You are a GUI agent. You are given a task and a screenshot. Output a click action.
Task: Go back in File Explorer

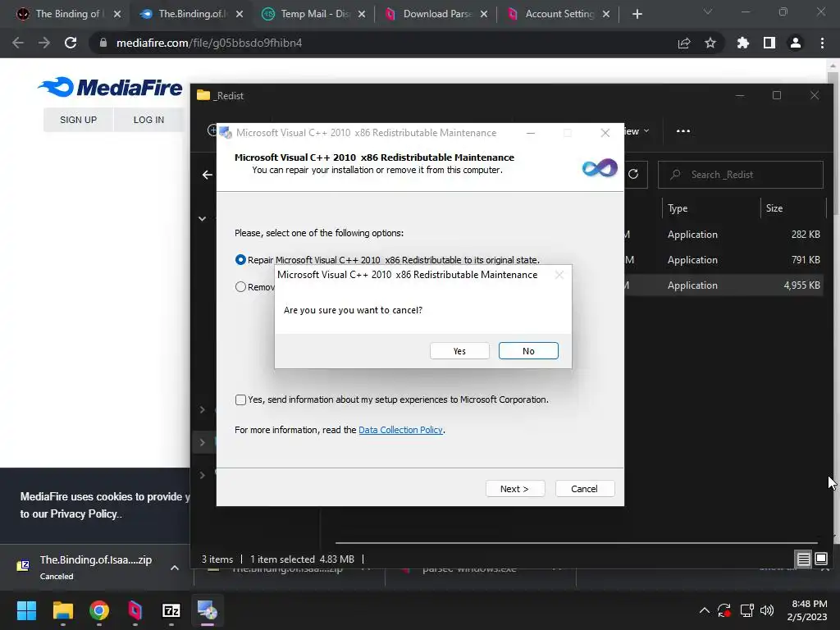(x=208, y=175)
